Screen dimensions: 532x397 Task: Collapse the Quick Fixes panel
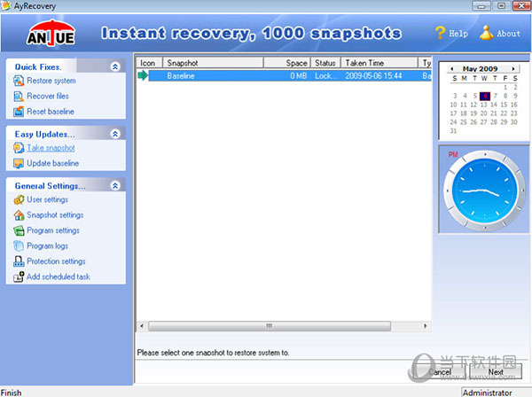tap(115, 66)
